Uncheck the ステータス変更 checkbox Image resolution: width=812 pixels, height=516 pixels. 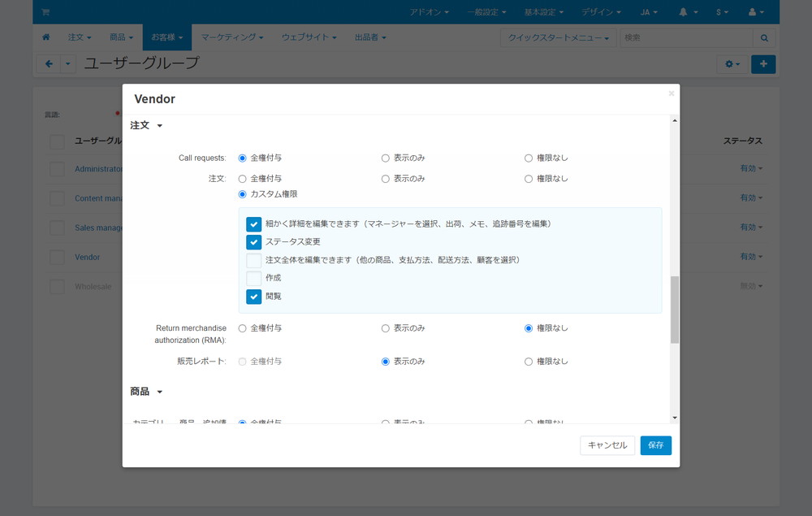tap(253, 242)
